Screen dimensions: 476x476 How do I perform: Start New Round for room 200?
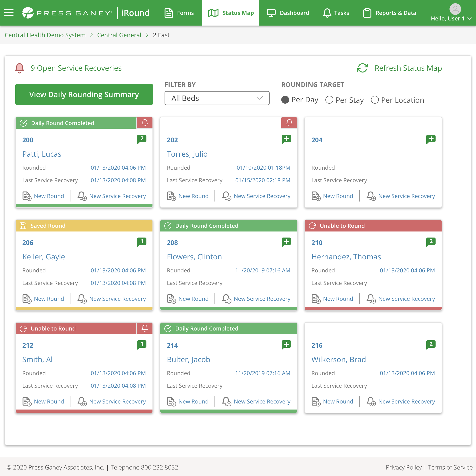[43, 196]
